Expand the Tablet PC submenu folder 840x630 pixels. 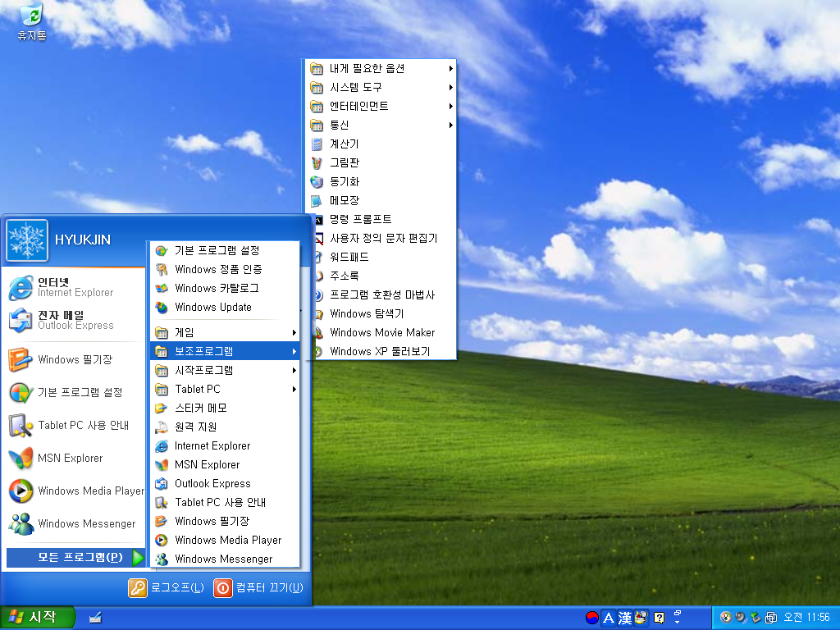coord(225,389)
